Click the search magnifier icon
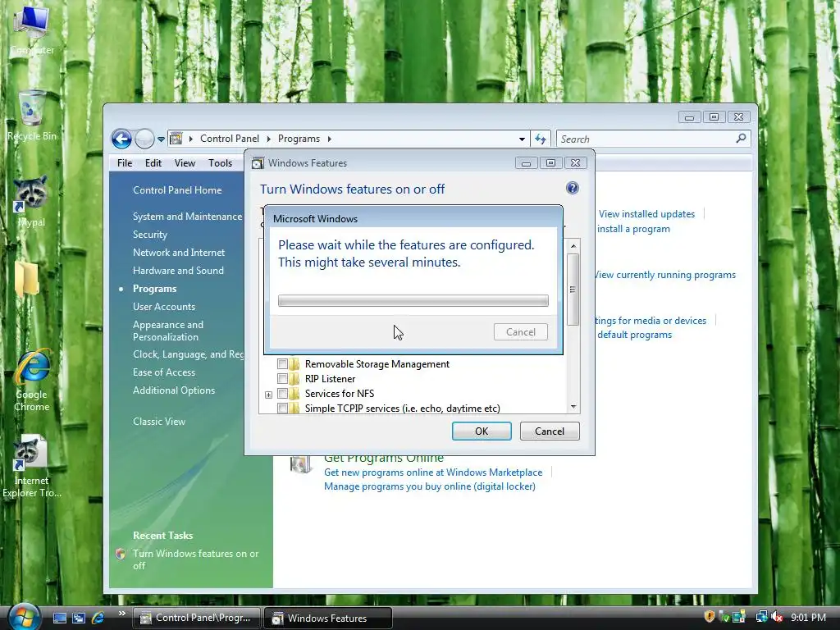The width and height of the screenshot is (840, 630). pyautogui.click(x=741, y=139)
